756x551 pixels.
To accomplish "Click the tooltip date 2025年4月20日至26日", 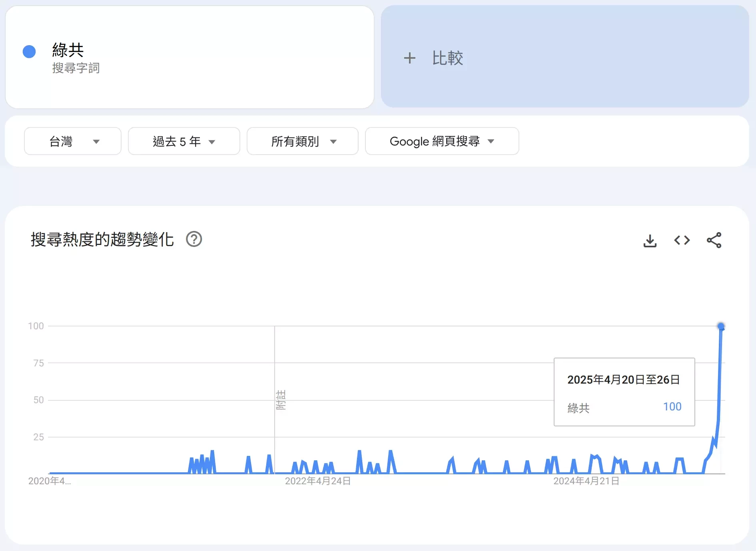I will [623, 380].
